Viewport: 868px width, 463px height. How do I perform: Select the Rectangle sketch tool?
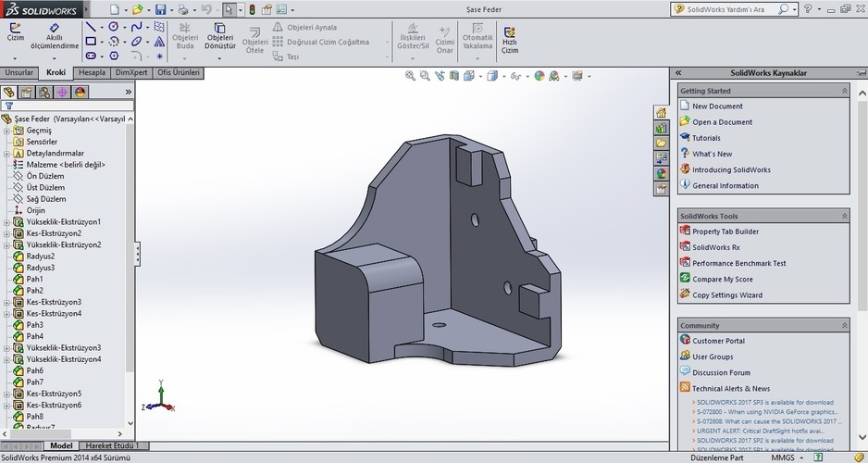point(91,41)
